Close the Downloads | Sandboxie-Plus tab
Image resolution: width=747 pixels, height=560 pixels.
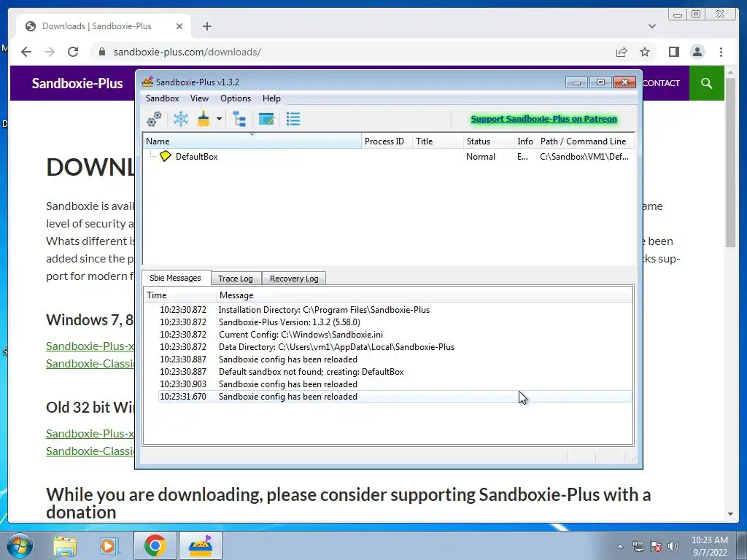(x=179, y=26)
